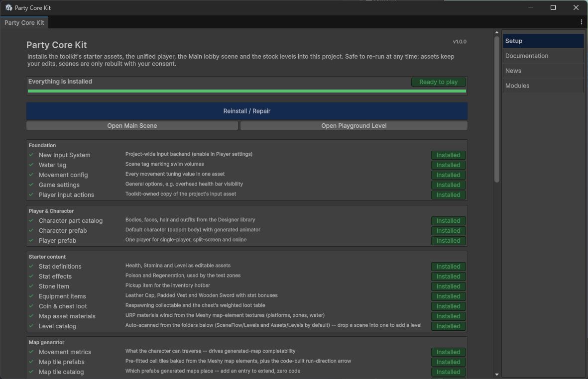Click the Starter content section heading
The width and height of the screenshot is (588, 379).
(x=47, y=257)
